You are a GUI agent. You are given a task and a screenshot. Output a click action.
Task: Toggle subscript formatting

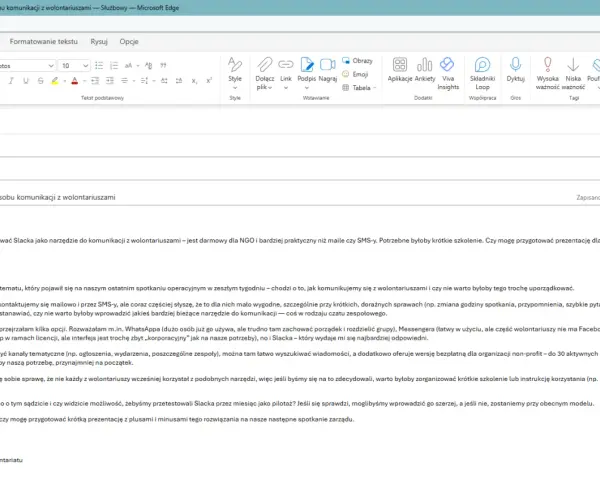pyautogui.click(x=194, y=81)
